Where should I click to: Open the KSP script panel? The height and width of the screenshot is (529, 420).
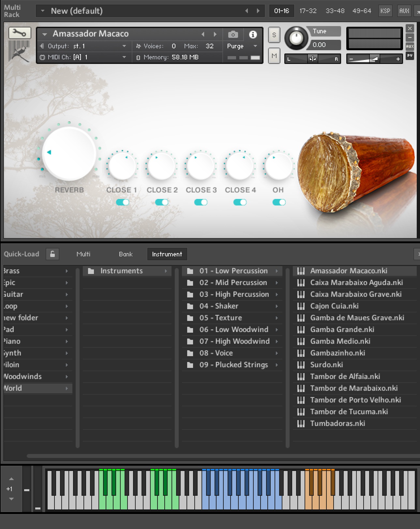(385, 11)
